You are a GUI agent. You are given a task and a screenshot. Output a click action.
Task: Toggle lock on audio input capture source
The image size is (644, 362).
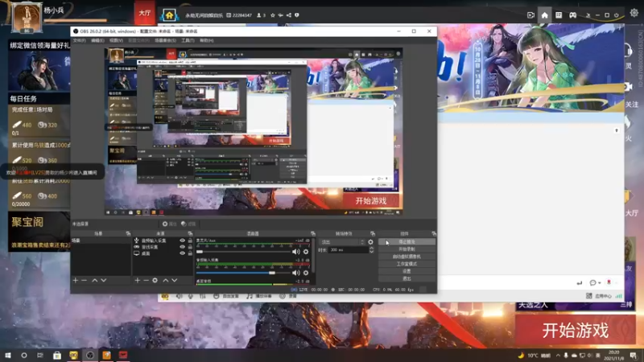[190, 241]
